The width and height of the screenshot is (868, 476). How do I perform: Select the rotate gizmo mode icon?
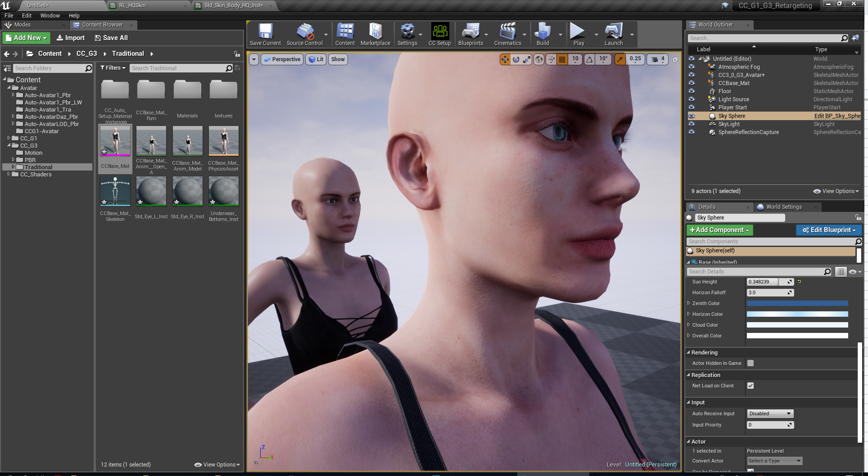pyautogui.click(x=516, y=59)
